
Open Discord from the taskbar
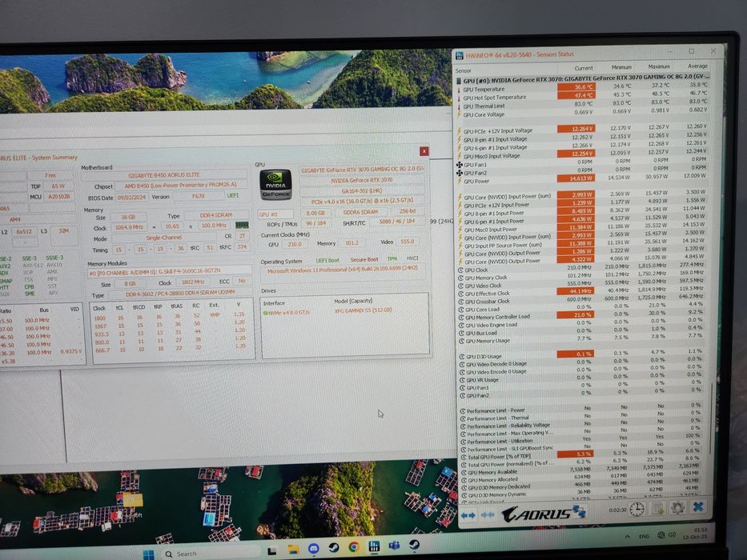[314, 549]
